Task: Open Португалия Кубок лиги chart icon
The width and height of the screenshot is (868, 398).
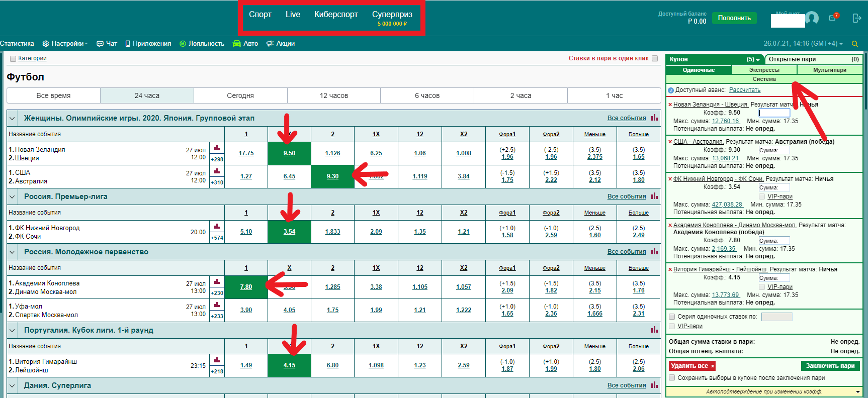Action: coord(654,330)
